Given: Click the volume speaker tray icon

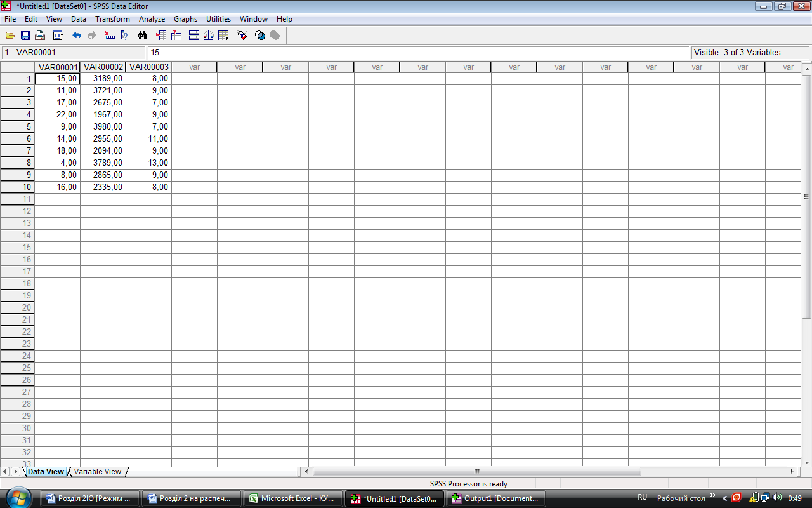Looking at the screenshot, I should click(x=778, y=498).
